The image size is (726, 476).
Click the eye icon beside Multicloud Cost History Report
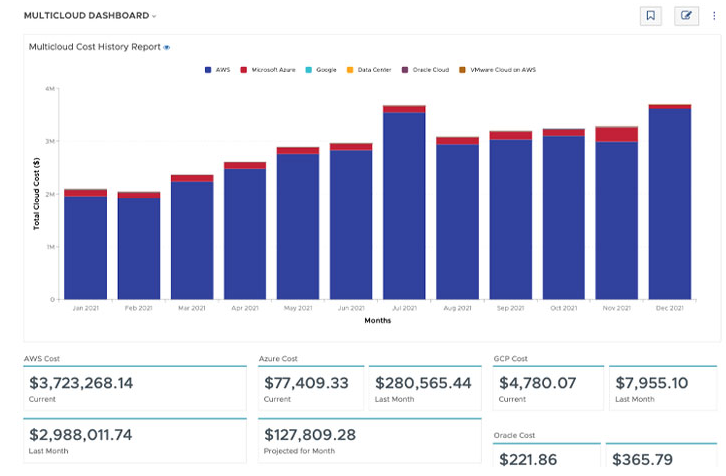point(167,47)
